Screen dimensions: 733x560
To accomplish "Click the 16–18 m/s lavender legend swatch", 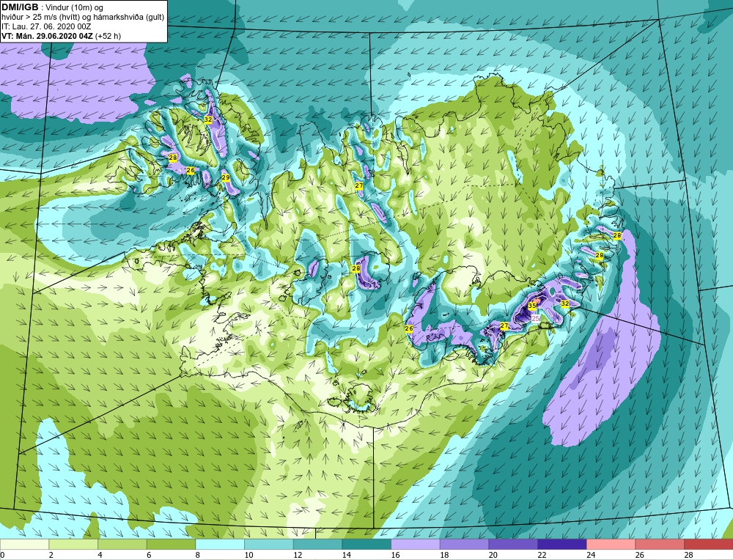I will [415, 544].
